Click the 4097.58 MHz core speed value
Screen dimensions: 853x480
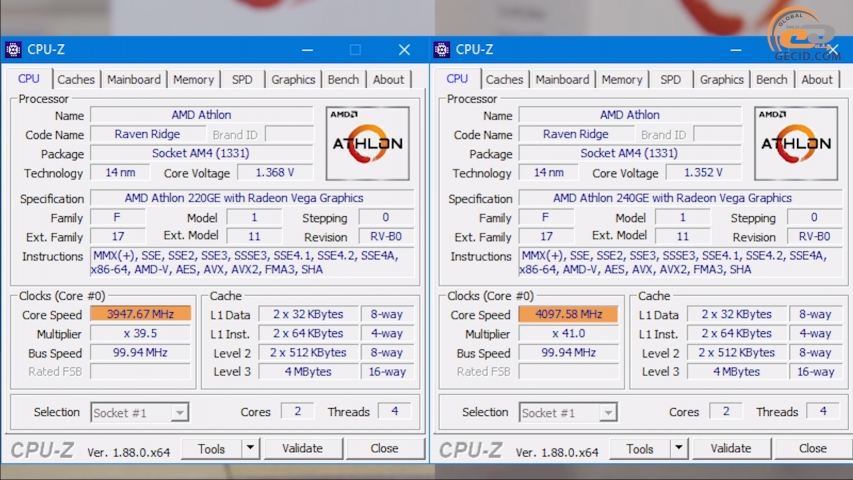[569, 314]
